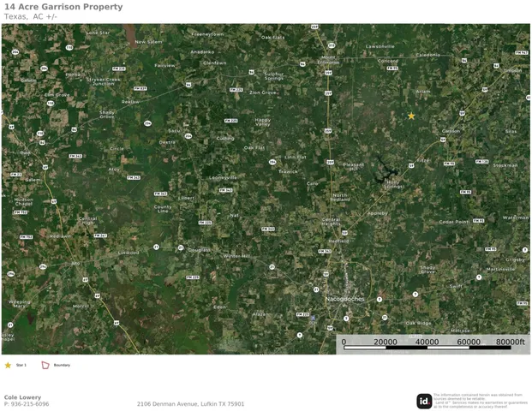Click the yellow star marker on the map
The height and width of the screenshot is (411, 532).
tap(411, 116)
